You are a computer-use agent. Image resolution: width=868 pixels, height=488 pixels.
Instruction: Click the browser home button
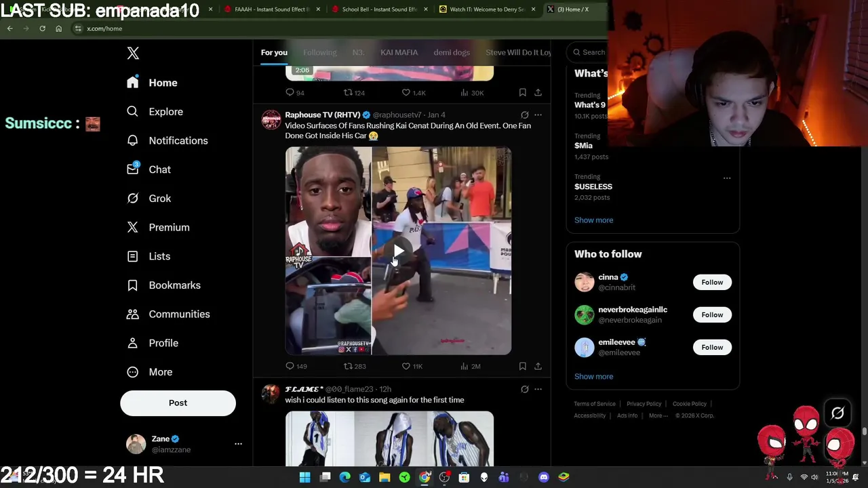coord(58,28)
